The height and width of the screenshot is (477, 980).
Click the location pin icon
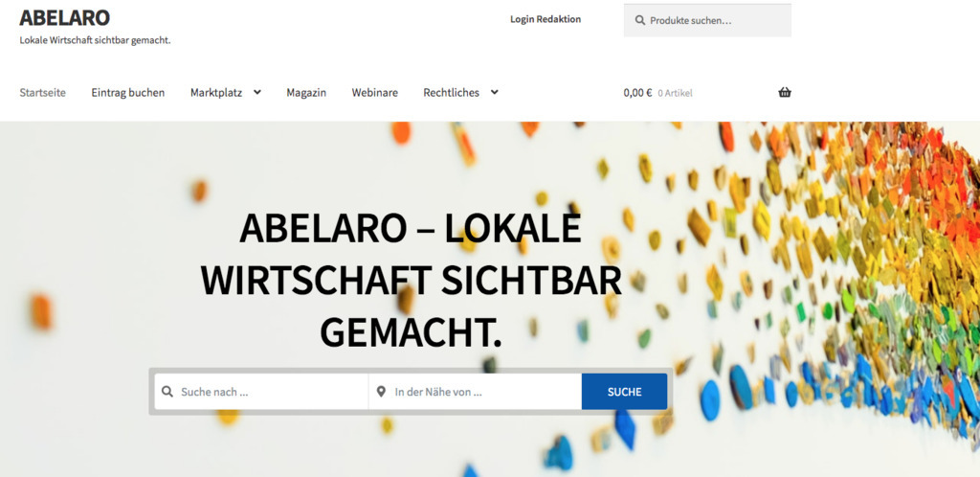pos(381,392)
